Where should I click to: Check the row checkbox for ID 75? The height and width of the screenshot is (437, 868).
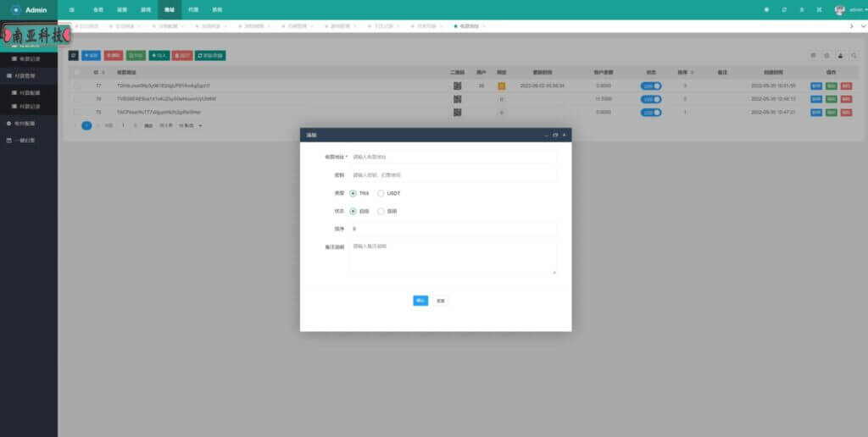(77, 113)
